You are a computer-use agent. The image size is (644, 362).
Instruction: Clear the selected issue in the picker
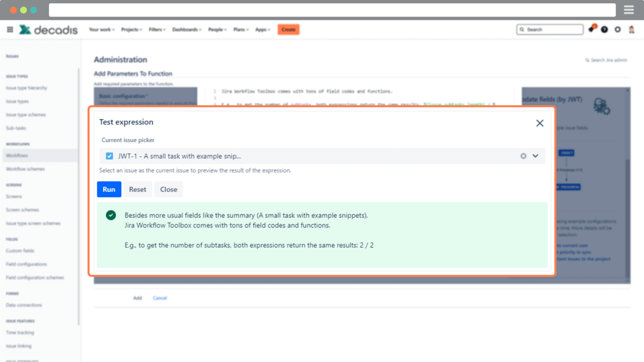tap(523, 156)
